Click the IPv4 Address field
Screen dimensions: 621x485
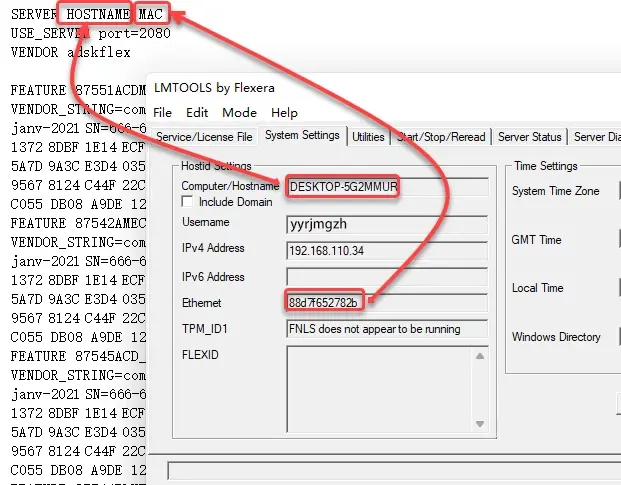tap(387, 251)
